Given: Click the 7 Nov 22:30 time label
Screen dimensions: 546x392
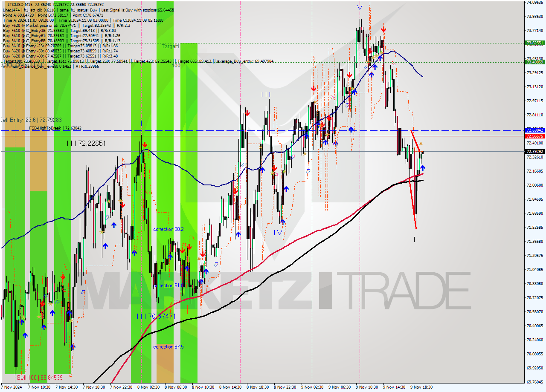Looking at the screenshot, I should click(x=121, y=387).
